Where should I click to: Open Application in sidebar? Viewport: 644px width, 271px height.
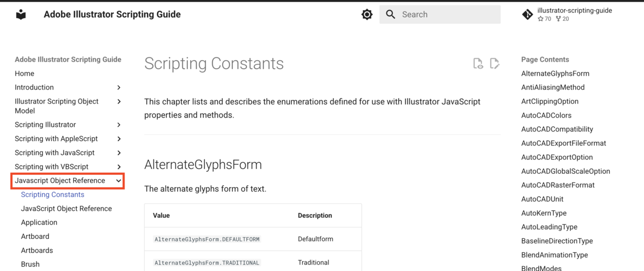coord(39,223)
